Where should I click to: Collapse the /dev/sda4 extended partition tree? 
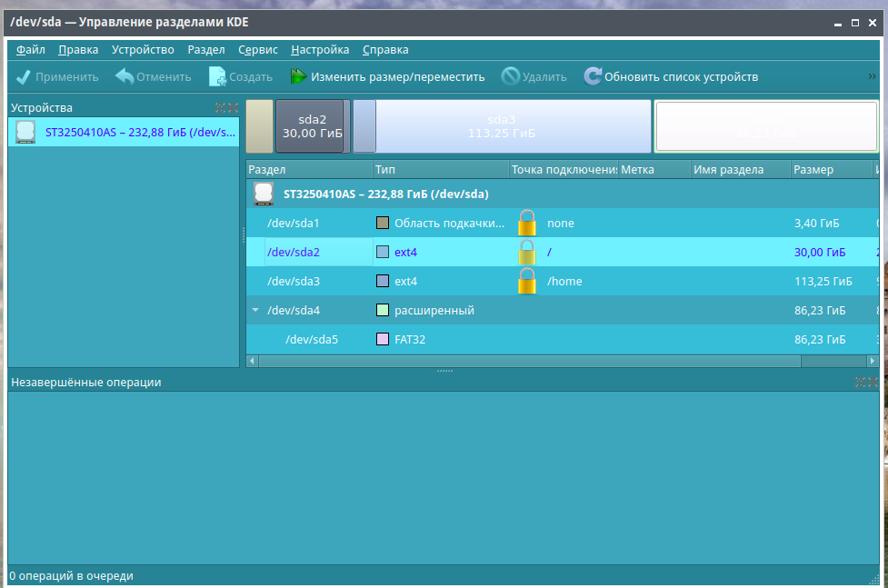(x=255, y=310)
